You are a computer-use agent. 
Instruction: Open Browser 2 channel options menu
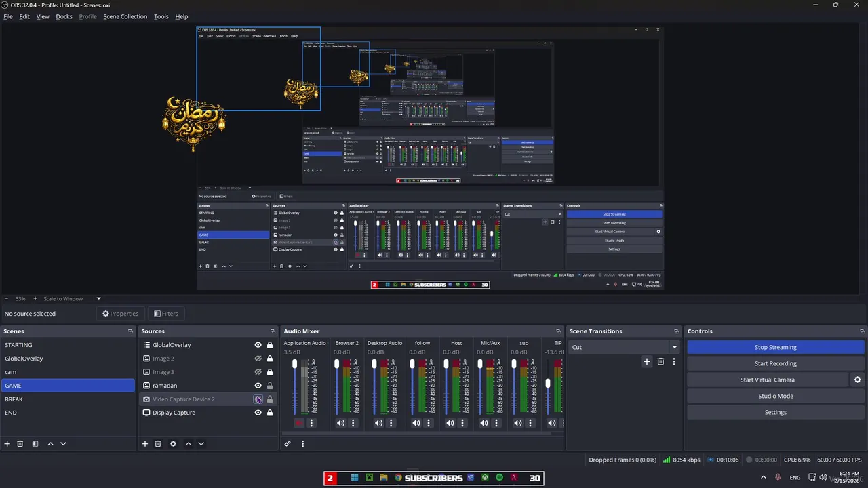353,423
